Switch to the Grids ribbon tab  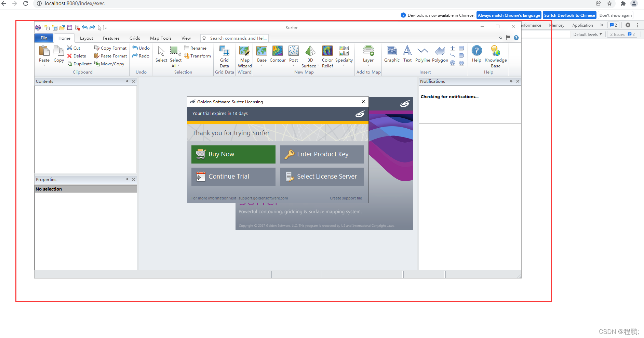135,38
